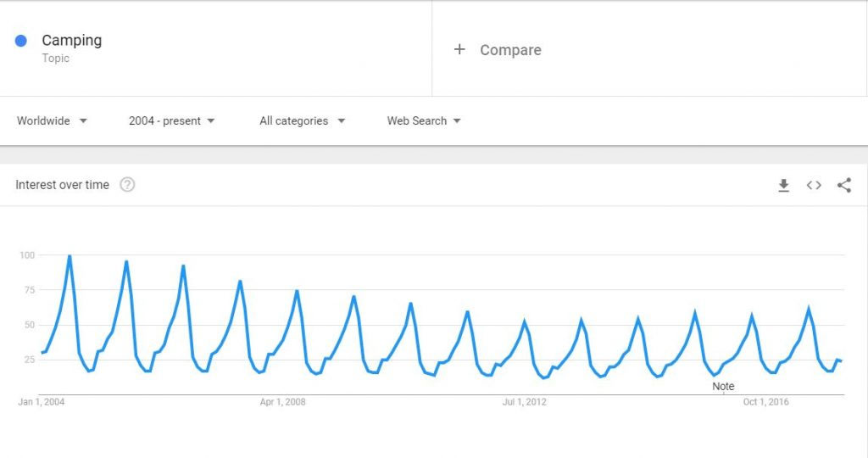Click the blue Camping color dot
The image size is (868, 458).
pos(21,41)
